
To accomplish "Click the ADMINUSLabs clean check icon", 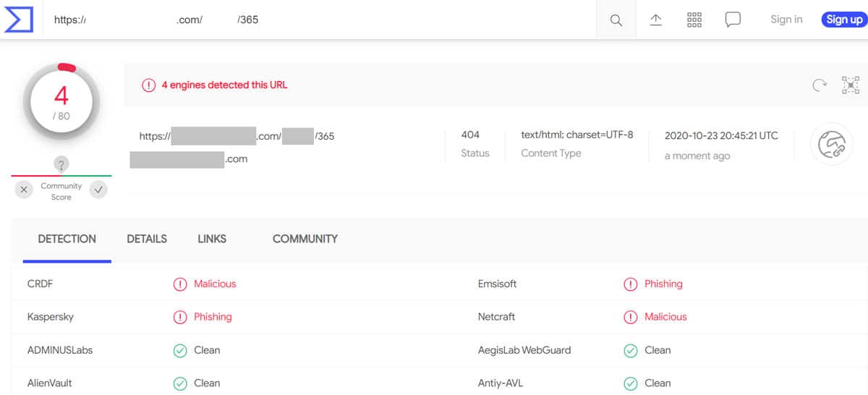I will tap(180, 350).
